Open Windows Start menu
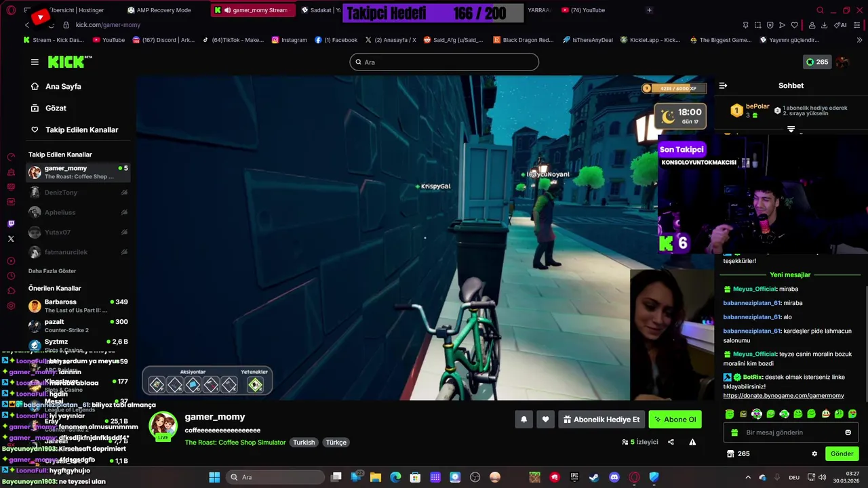Viewport: 868px width, 488px height. point(214,477)
